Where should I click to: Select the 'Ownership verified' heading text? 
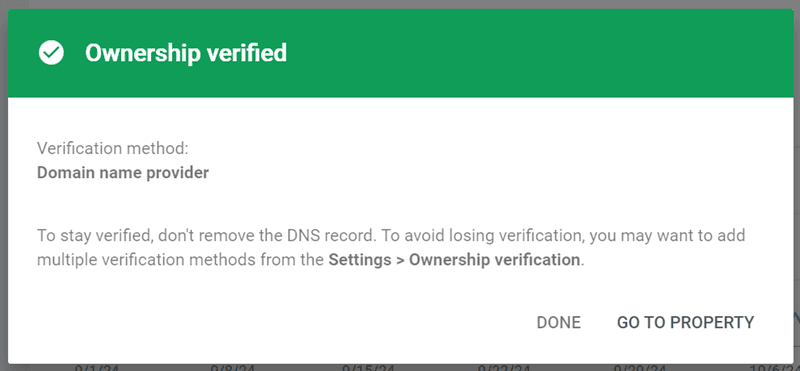pyautogui.click(x=186, y=53)
